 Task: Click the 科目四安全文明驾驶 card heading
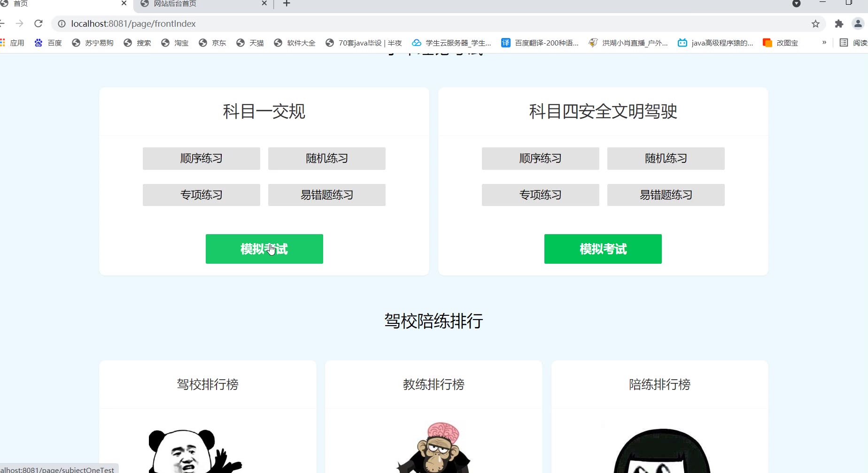(x=603, y=112)
